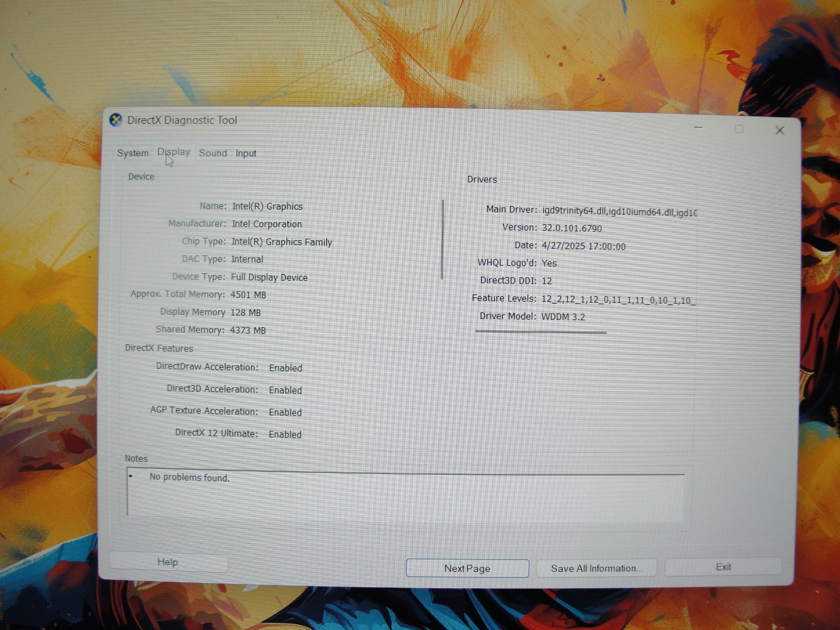Click the Device panel vertical scrollbar

coord(443,239)
